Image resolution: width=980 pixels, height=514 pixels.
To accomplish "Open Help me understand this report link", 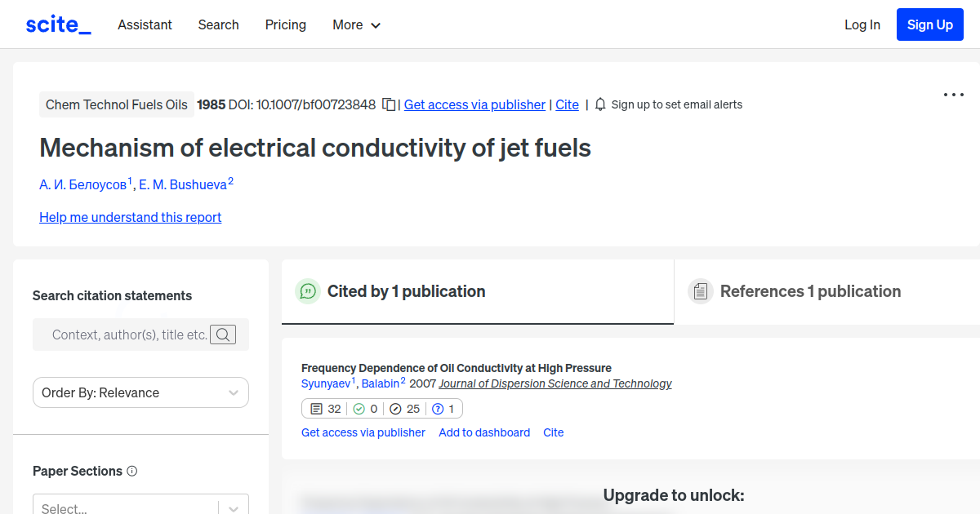I will tap(131, 217).
